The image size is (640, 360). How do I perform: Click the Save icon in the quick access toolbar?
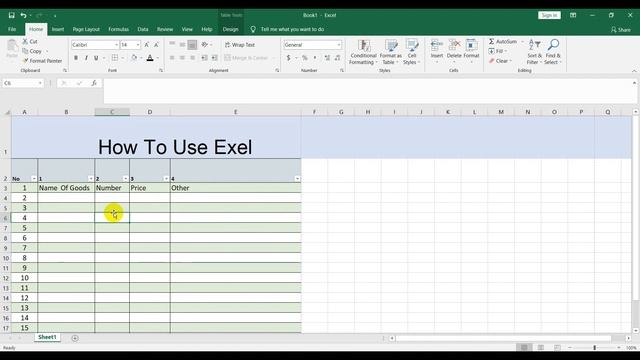tap(11, 15)
